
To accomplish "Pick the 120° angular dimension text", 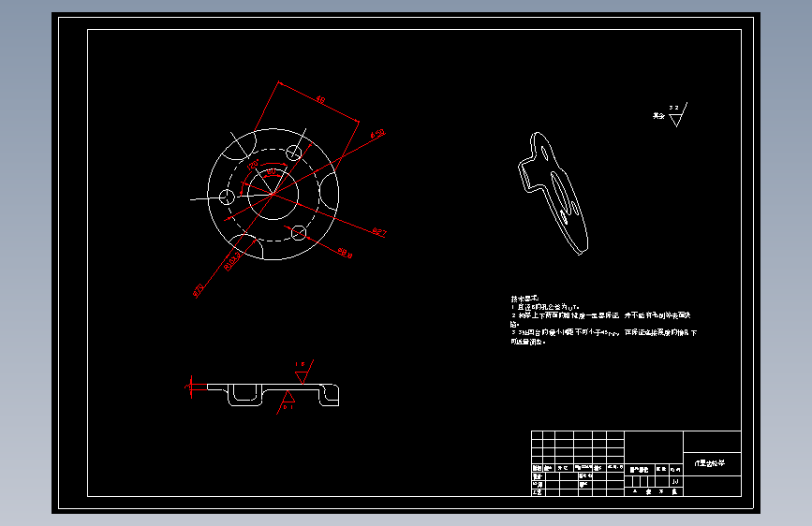I will [x=253, y=165].
